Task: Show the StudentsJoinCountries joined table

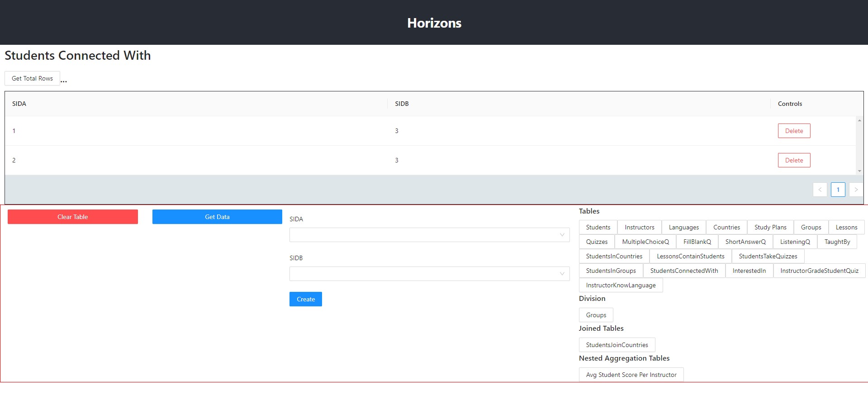Action: pyautogui.click(x=617, y=345)
